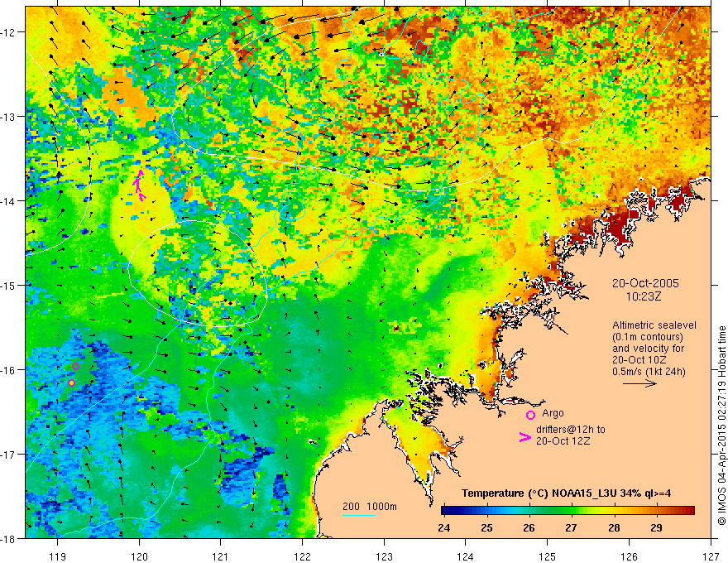The image size is (728, 563).
Task: Click the longitude axis label 125
Action: (x=548, y=556)
